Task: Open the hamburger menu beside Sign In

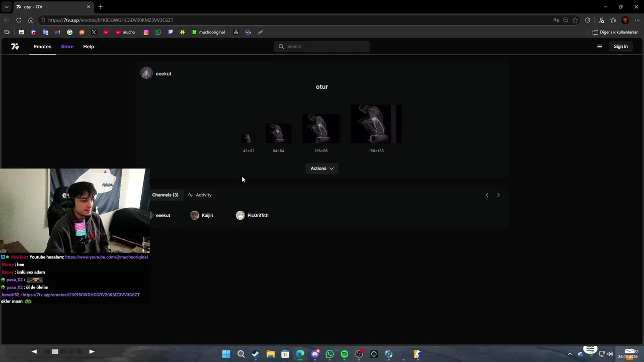Action: 599,46
